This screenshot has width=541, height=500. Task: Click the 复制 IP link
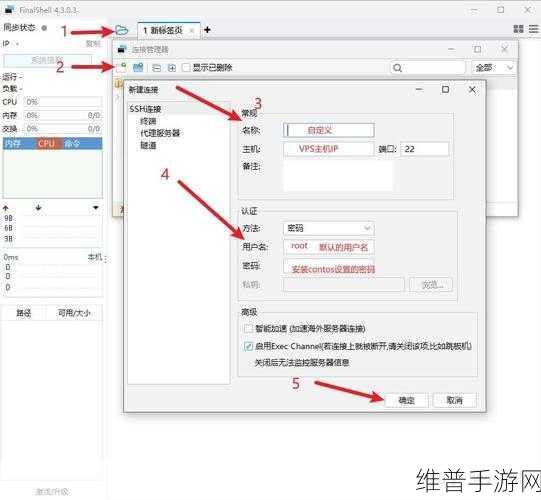click(x=93, y=43)
